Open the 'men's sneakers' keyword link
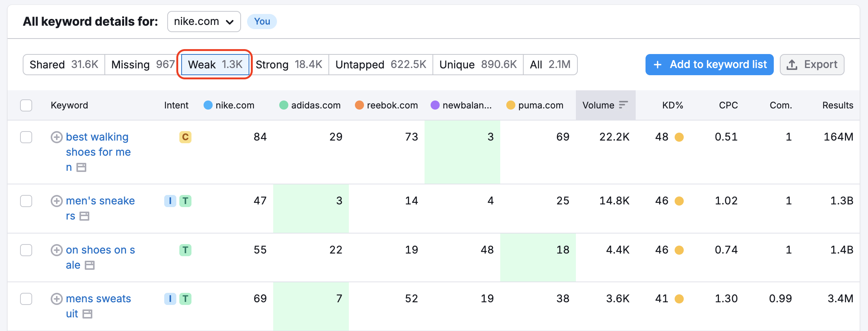This screenshot has height=331, width=868. [x=100, y=201]
